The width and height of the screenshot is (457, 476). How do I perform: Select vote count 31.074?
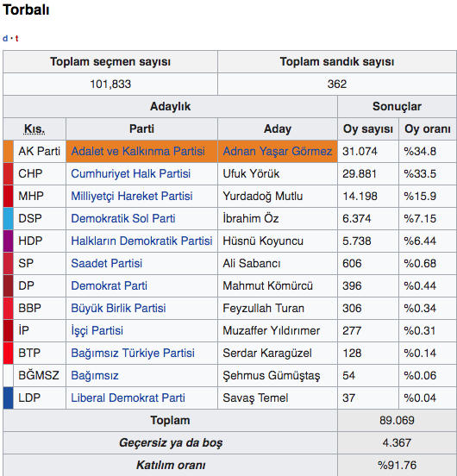pyautogui.click(x=360, y=151)
